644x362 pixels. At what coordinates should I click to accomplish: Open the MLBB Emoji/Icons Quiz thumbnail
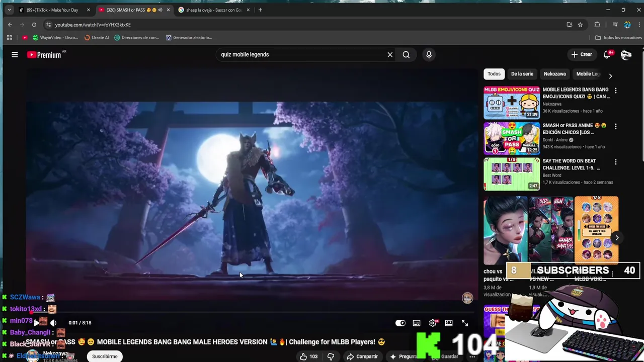tap(512, 103)
